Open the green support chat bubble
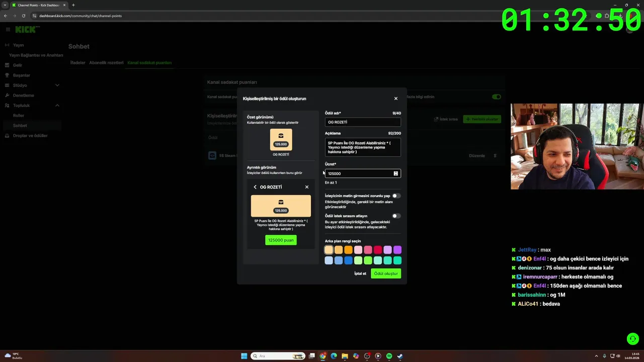The height and width of the screenshot is (362, 644). point(632,339)
